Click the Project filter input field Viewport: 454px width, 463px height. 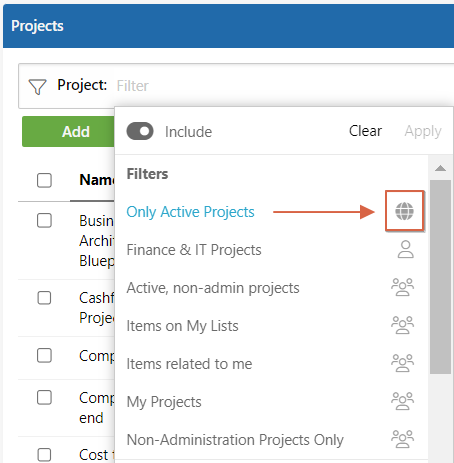pos(283,86)
